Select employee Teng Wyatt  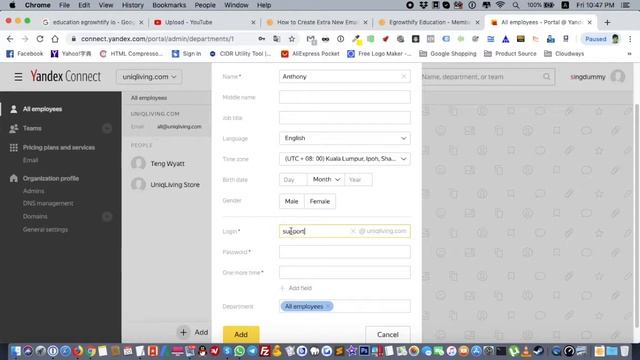167,163
